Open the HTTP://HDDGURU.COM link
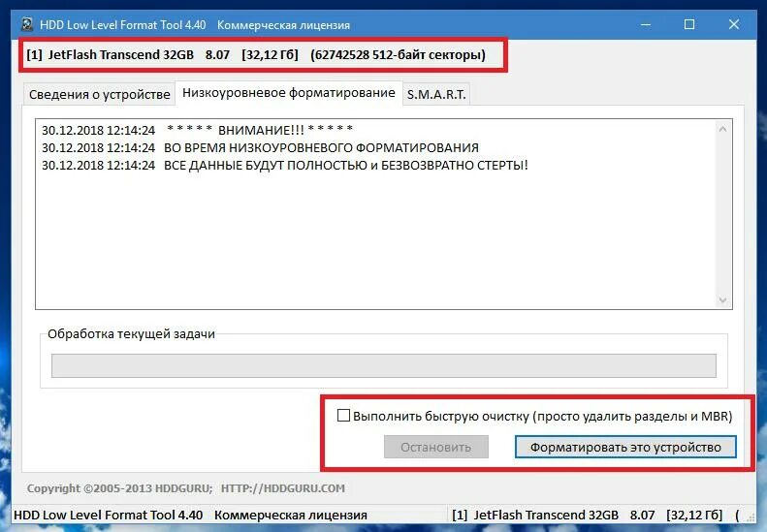This screenshot has height=532, width=767. tap(283, 488)
